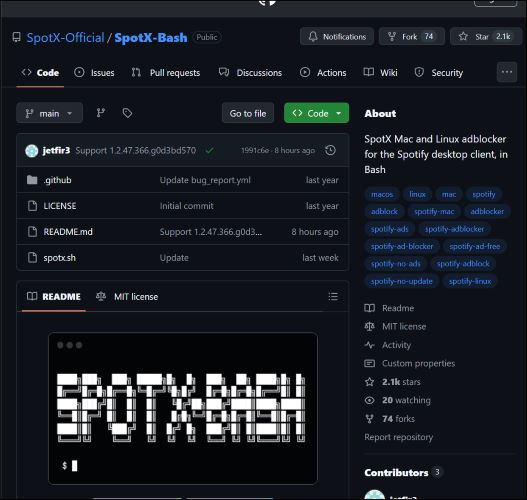Open the Code tab

click(40, 73)
